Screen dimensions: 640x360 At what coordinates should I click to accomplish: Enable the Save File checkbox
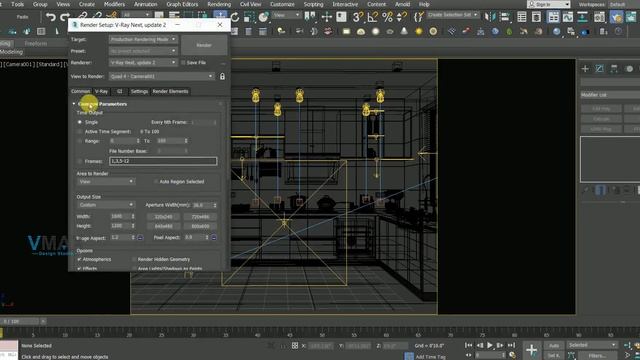click(183, 62)
